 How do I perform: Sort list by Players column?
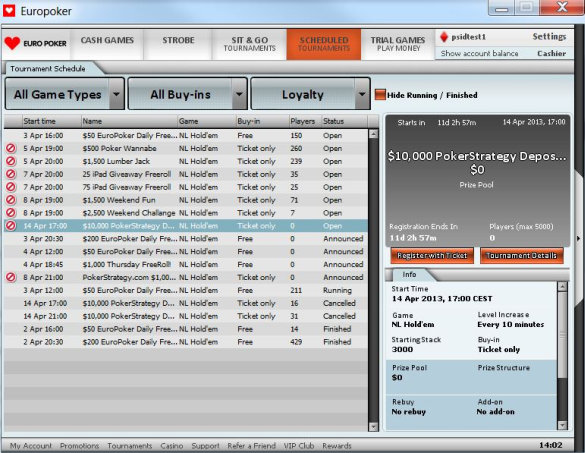point(305,121)
